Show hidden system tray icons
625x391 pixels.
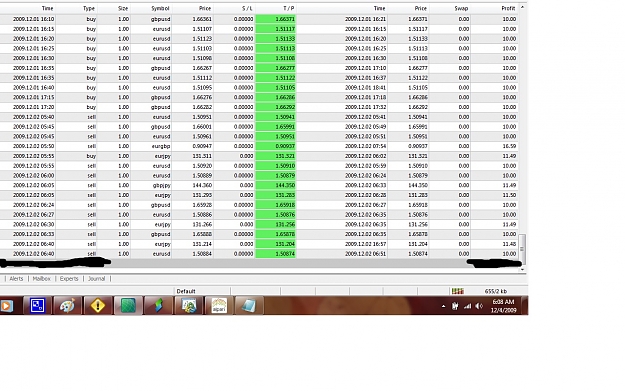pyautogui.click(x=443, y=306)
